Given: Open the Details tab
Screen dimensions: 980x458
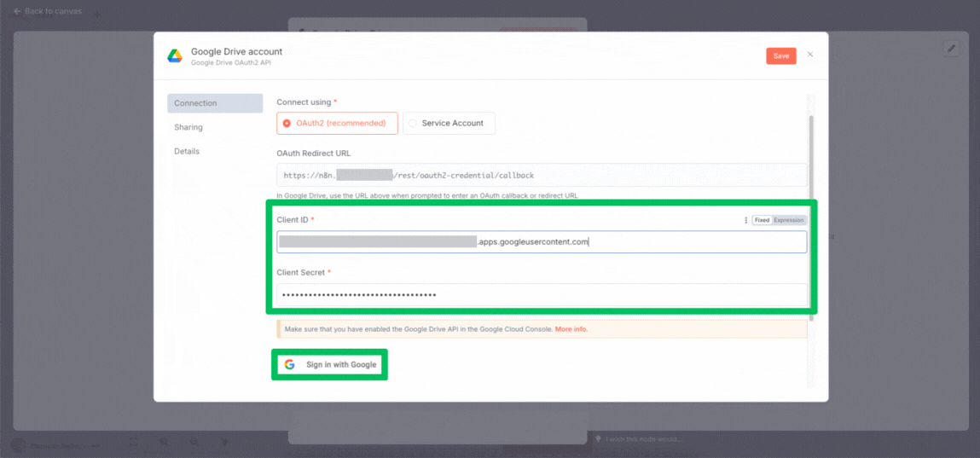Looking at the screenshot, I should (187, 151).
